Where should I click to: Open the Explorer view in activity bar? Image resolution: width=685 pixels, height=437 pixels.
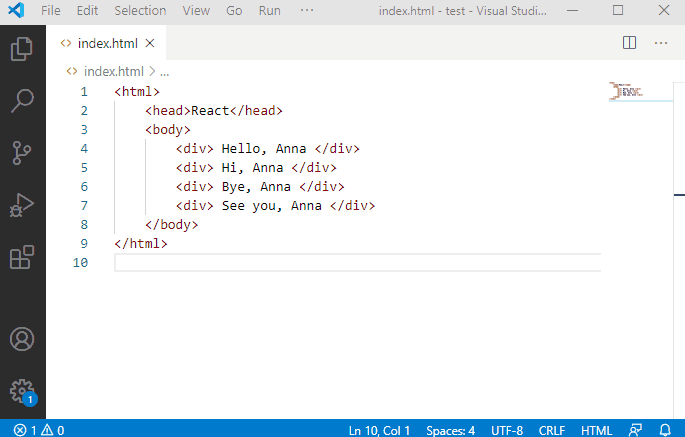point(22,49)
